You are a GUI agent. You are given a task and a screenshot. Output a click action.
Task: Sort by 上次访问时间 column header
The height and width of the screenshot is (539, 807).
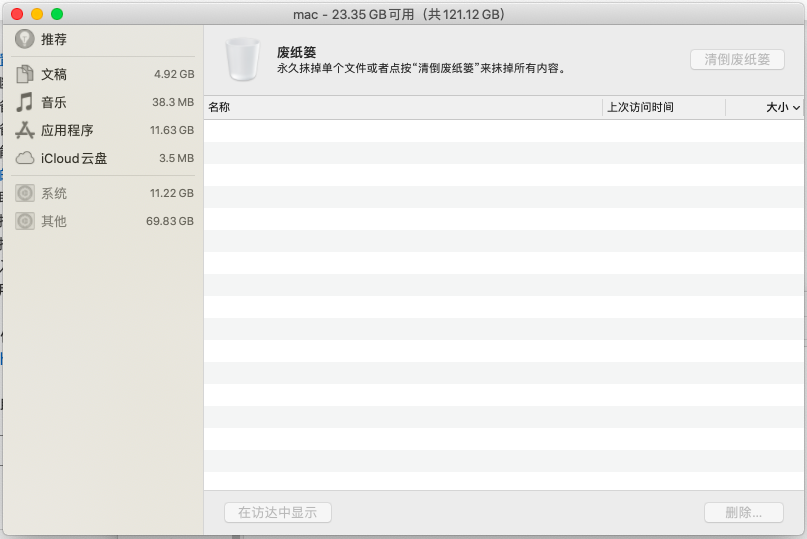pyautogui.click(x=640, y=107)
